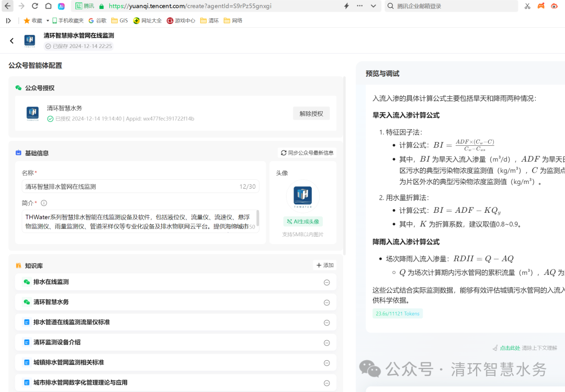
Task: Click the agent avatar beside 清环智慧排水管网在线监测 title
Action: click(30, 41)
